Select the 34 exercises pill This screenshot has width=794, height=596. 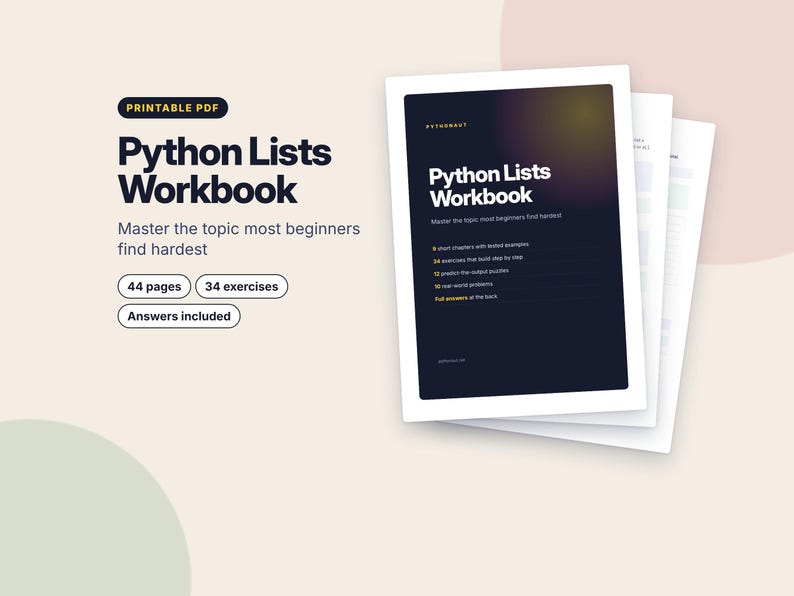coord(242,287)
